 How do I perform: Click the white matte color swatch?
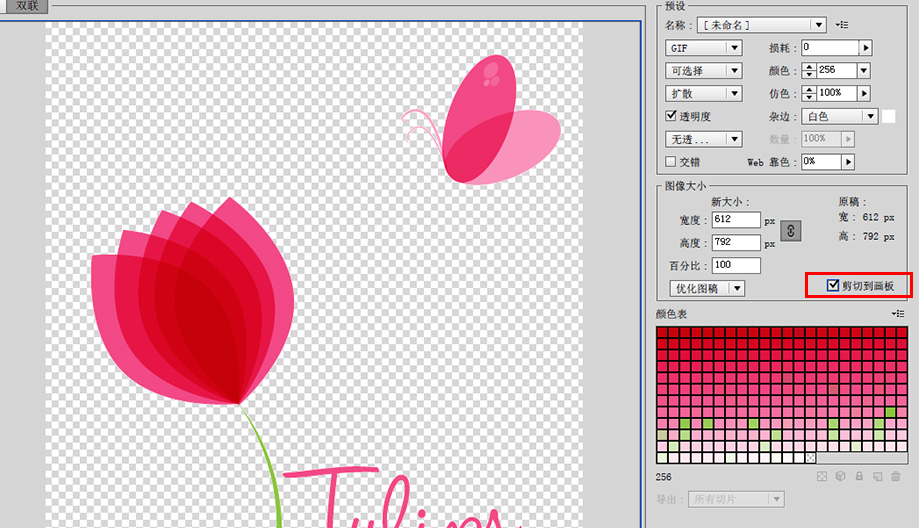pyautogui.click(x=888, y=117)
